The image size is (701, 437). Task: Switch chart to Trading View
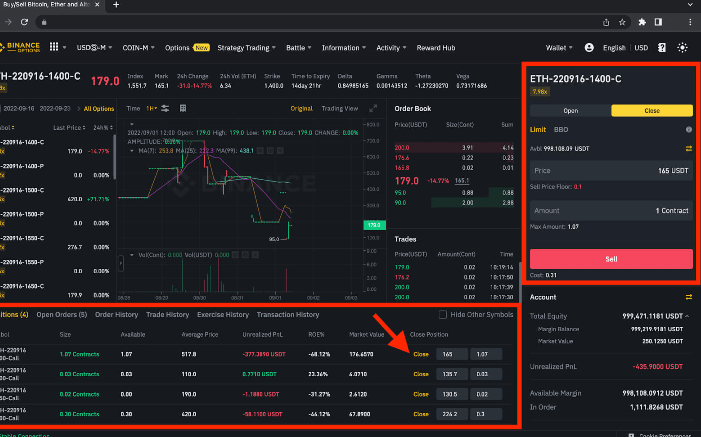340,108
